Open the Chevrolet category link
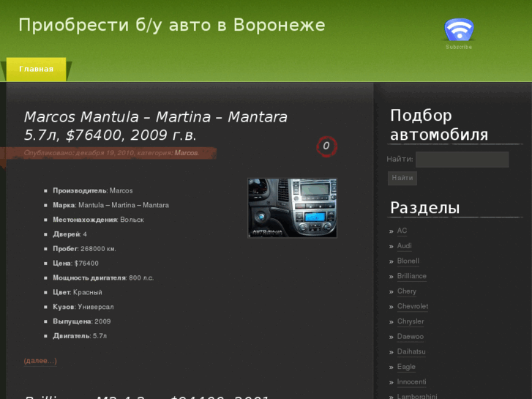Screen dimensions: 532x399 (413, 306)
